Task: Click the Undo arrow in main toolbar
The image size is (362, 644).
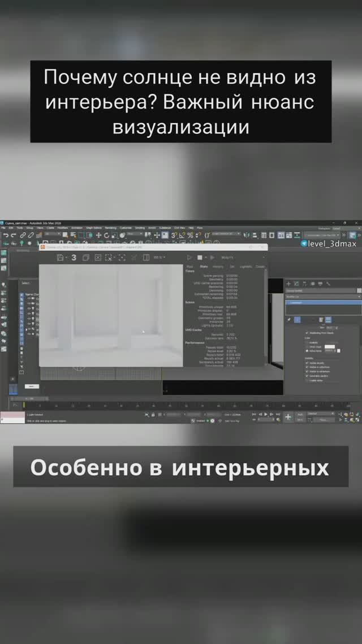Action: [6, 235]
